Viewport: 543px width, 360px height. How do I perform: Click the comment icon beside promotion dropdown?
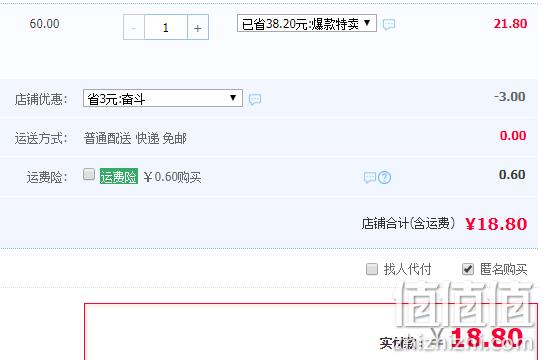[389, 24]
